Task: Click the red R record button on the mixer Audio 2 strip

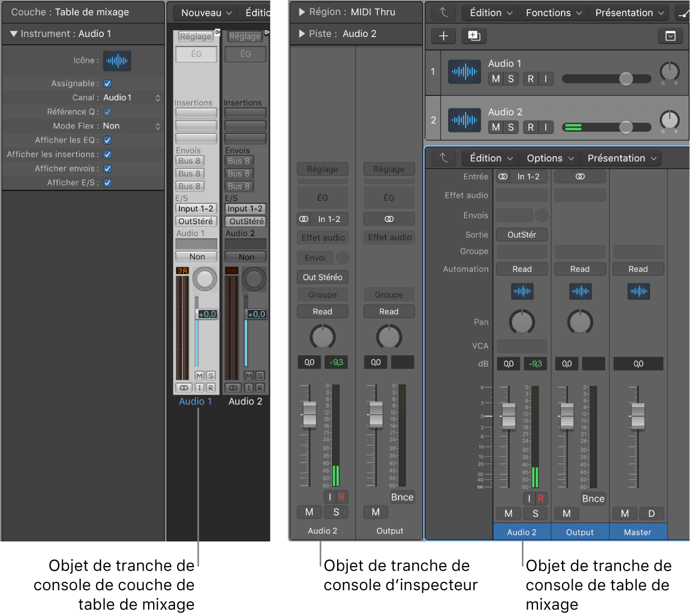Action: [541, 498]
